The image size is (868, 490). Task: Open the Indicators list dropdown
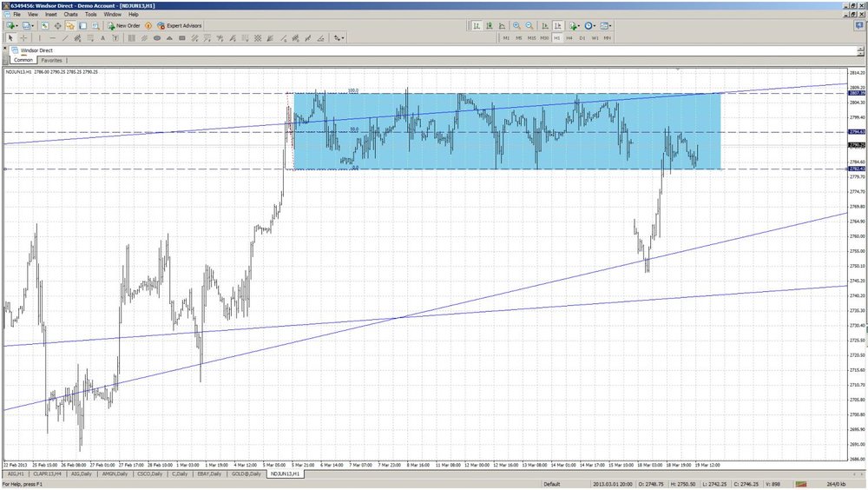575,25
